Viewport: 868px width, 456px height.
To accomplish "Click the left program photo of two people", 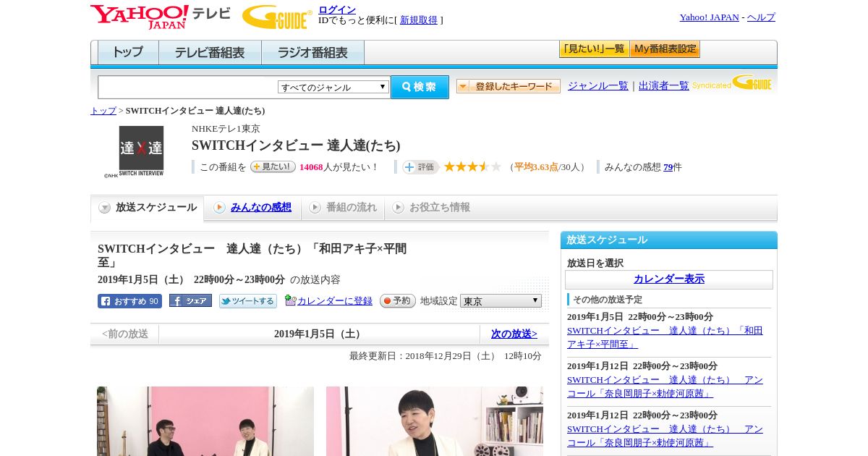I will coord(205,421).
